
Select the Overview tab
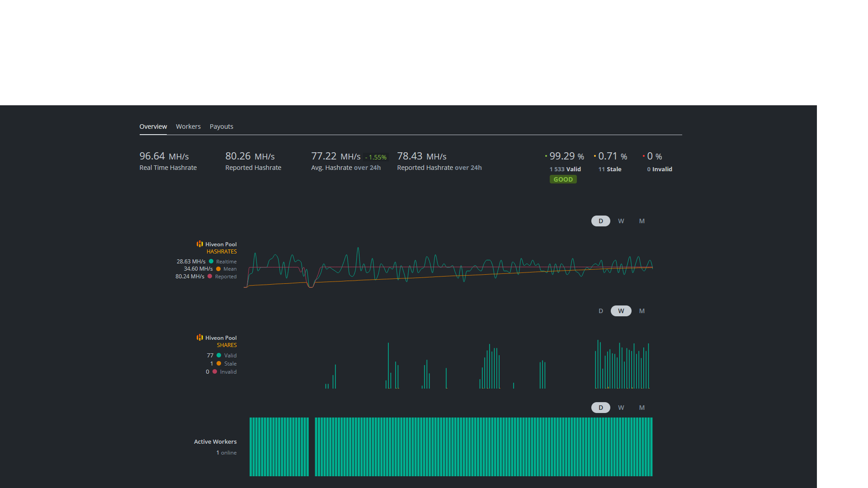(x=153, y=127)
